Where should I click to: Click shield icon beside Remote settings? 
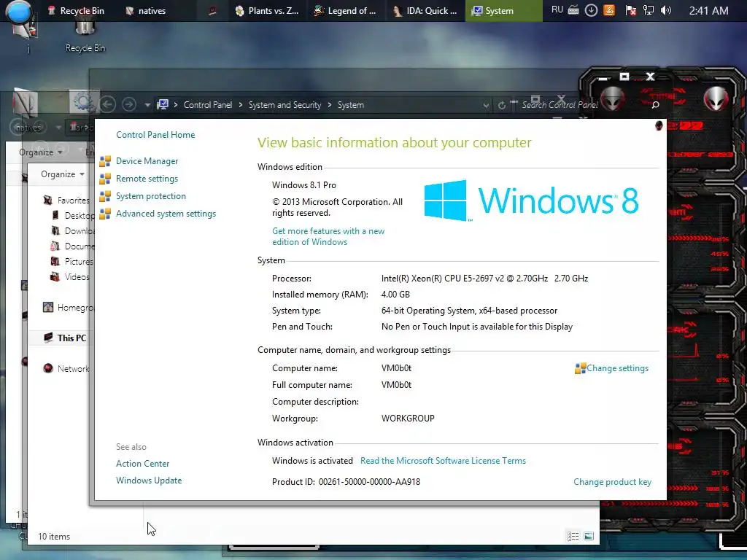click(105, 179)
